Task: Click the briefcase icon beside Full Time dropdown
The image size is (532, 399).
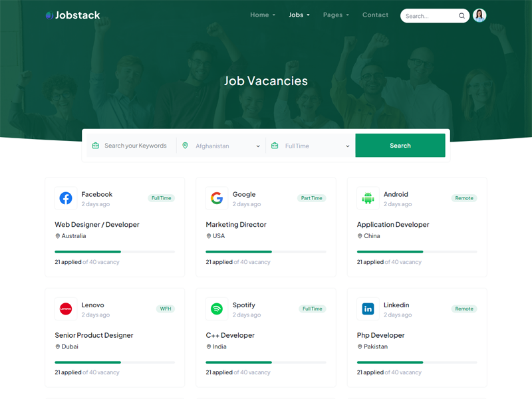Action: coord(275,146)
